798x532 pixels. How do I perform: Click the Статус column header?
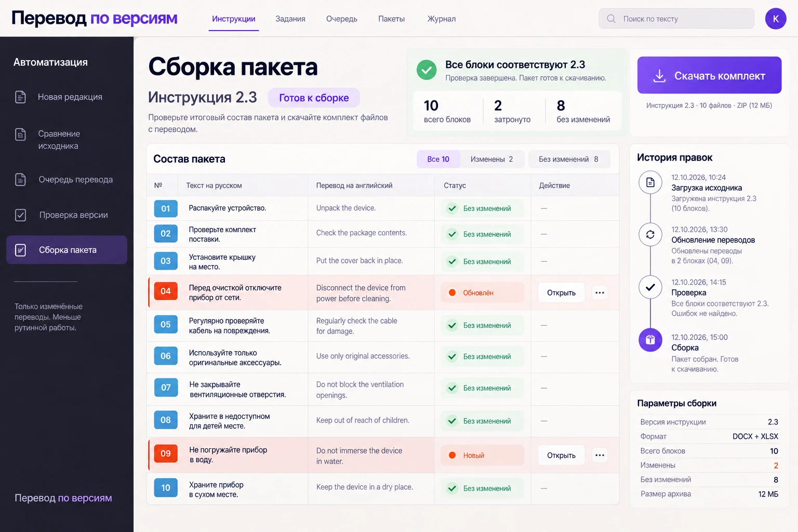pyautogui.click(x=455, y=185)
